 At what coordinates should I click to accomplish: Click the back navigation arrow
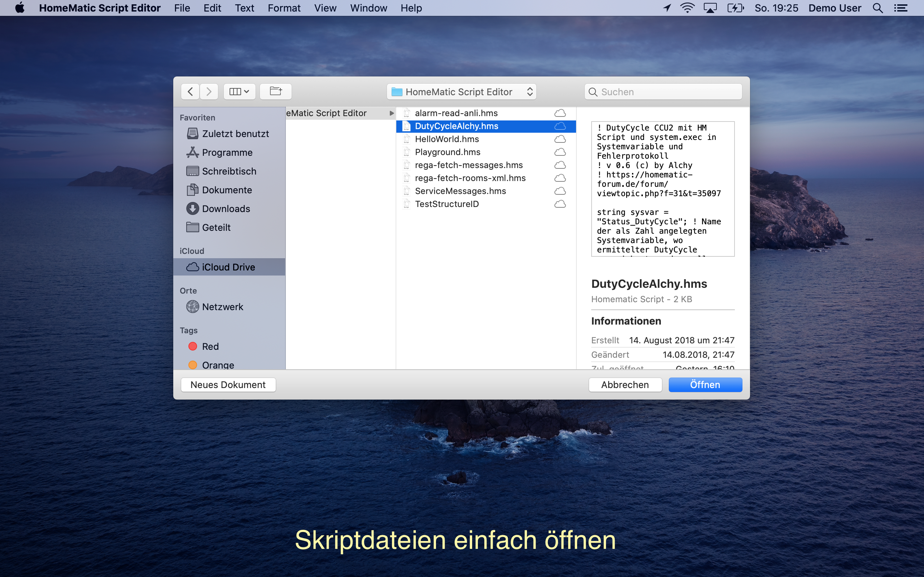click(190, 92)
